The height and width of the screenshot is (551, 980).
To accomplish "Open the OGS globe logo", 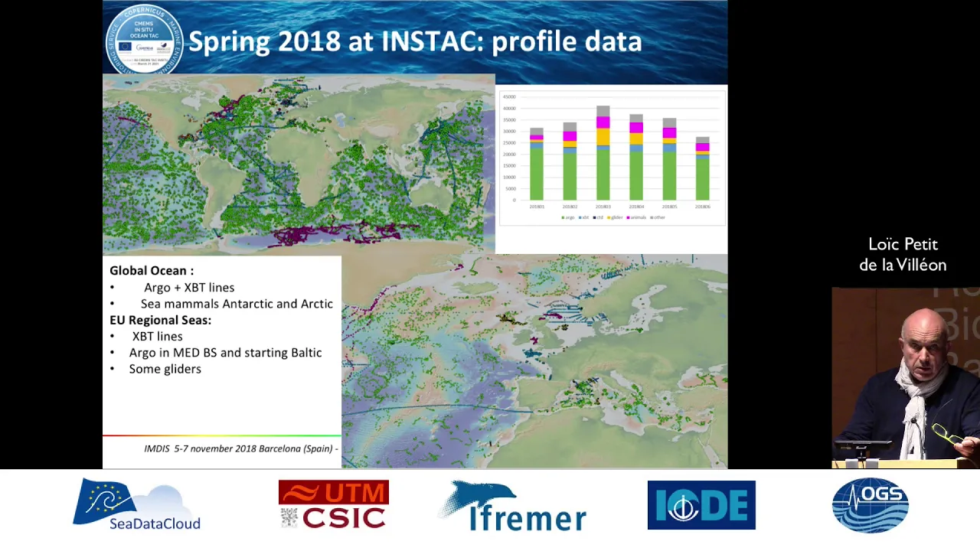I will pos(871,505).
